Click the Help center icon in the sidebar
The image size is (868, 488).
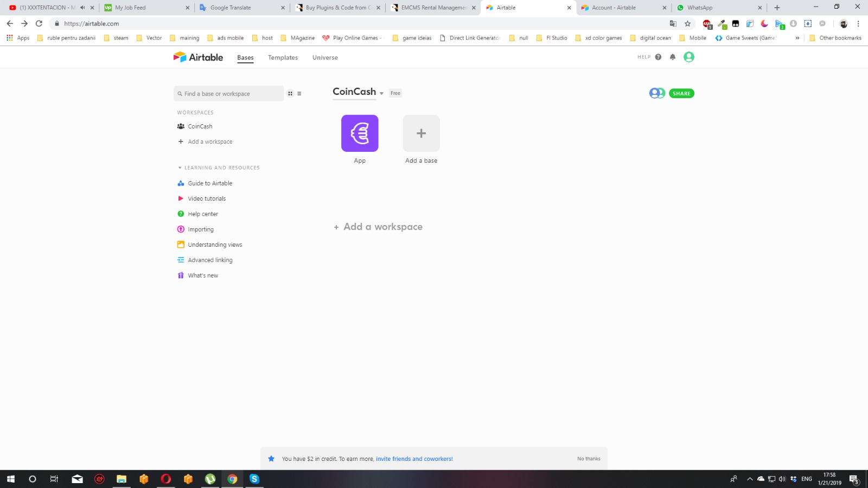point(181,214)
